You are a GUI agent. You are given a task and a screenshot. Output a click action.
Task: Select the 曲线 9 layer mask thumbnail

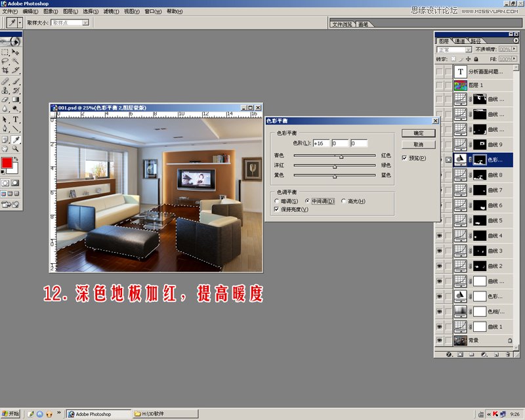coord(480,144)
